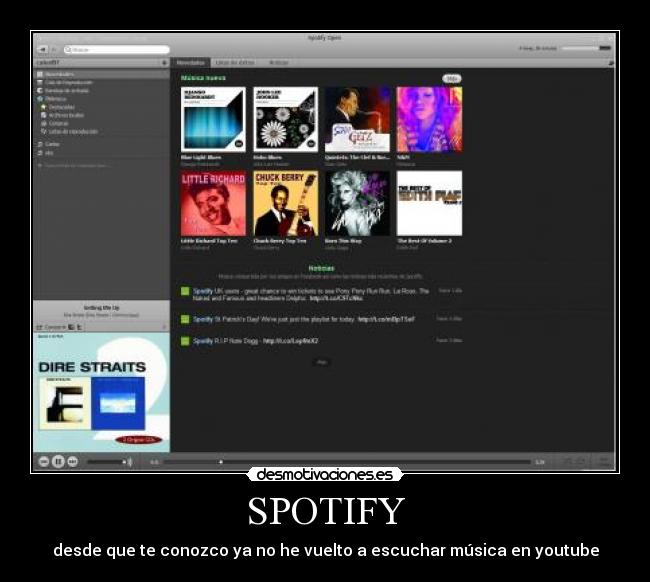This screenshot has width=650, height=582.
Task: Click the volume slider
Action: pyautogui.click(x=106, y=462)
